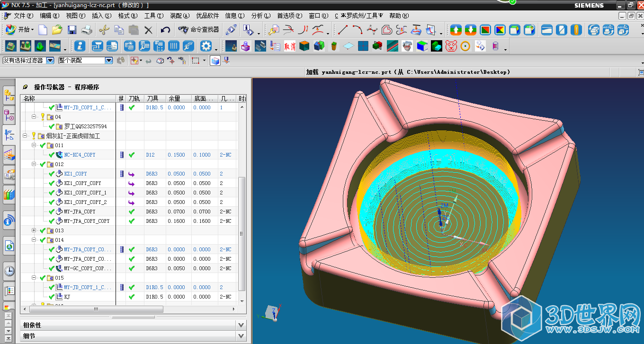This screenshot has height=344, width=644.
Task: Click the D12 tool cell
Action: (150, 155)
